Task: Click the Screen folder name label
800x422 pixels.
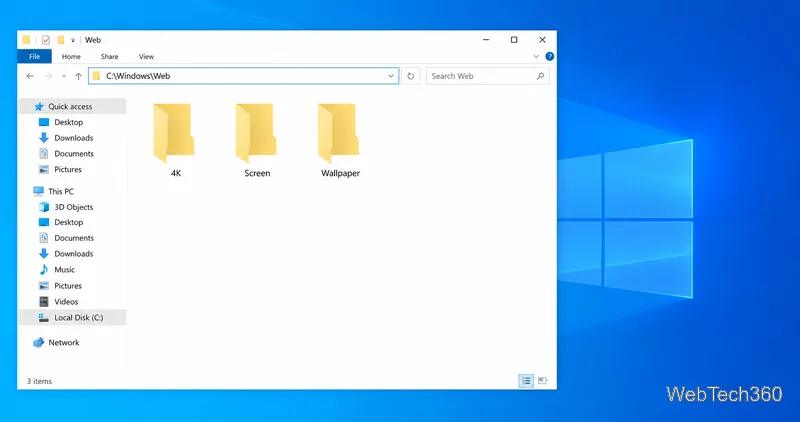Action: 257,173
